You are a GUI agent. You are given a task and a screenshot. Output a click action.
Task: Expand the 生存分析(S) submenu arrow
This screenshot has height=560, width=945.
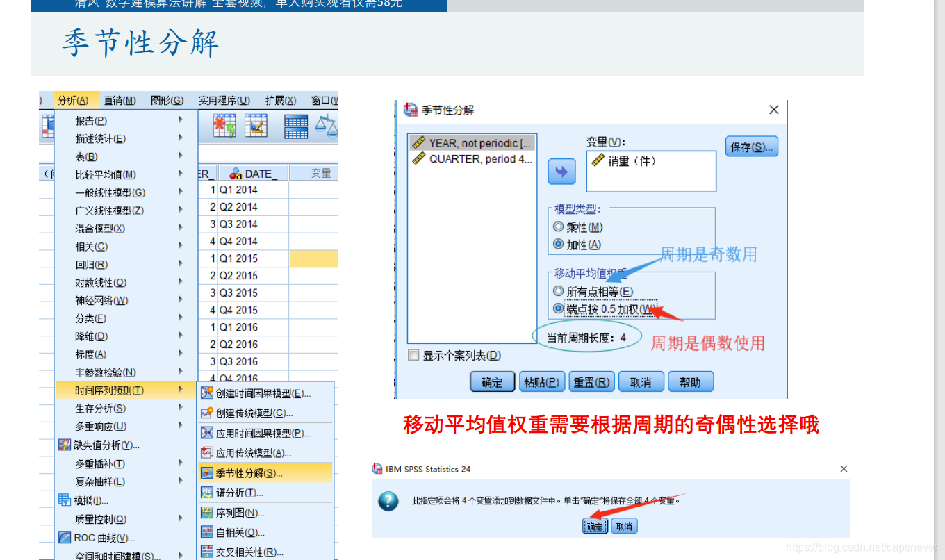(181, 408)
